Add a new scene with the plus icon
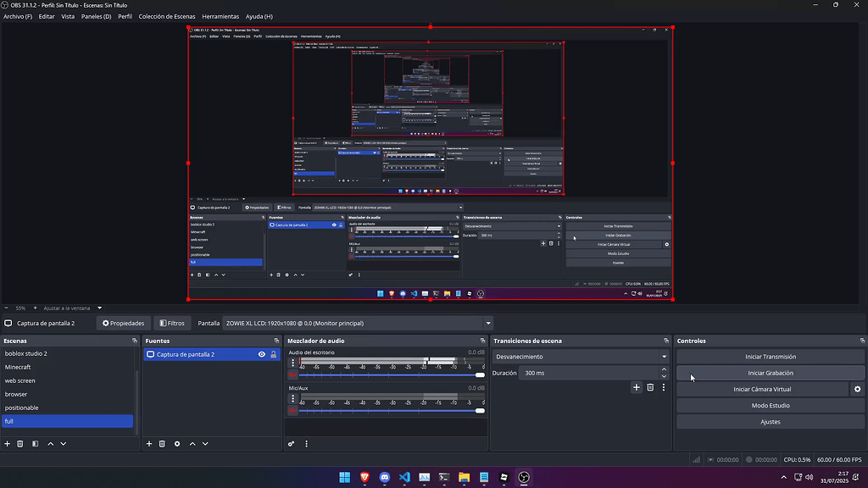This screenshot has width=868, height=488. coord(7,443)
